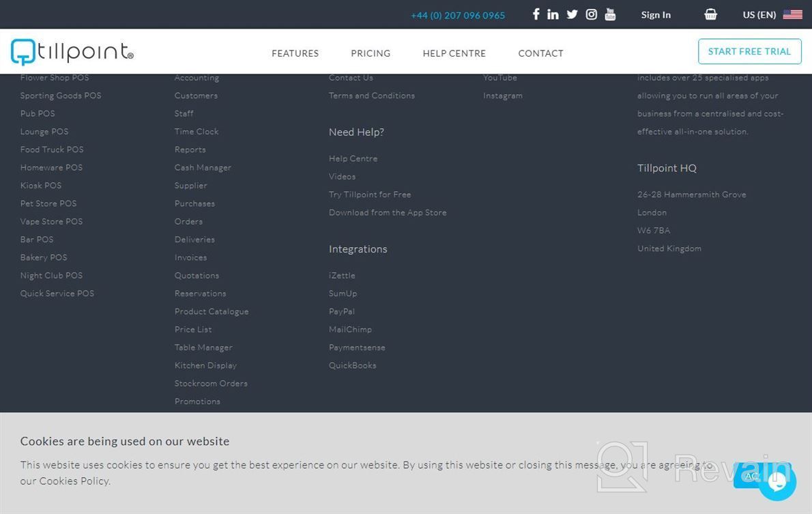Click the US flag icon
The image size is (812, 514).
[x=792, y=14]
